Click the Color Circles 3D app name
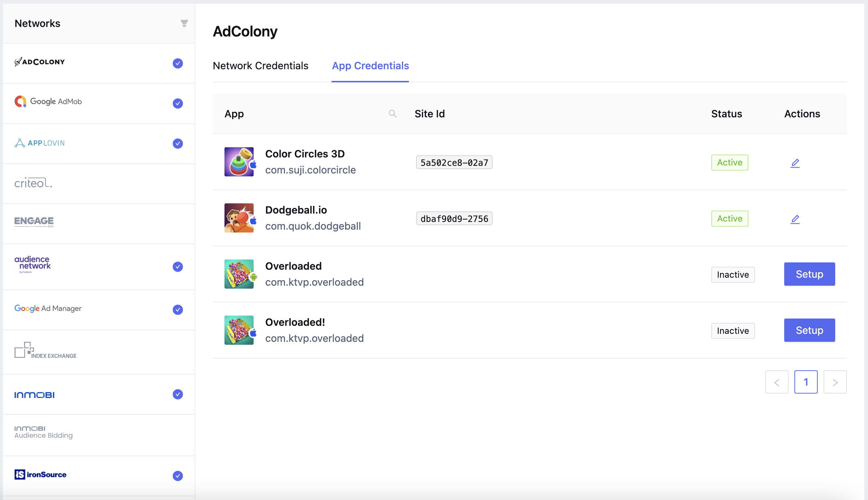This screenshot has width=868, height=500. pos(305,154)
